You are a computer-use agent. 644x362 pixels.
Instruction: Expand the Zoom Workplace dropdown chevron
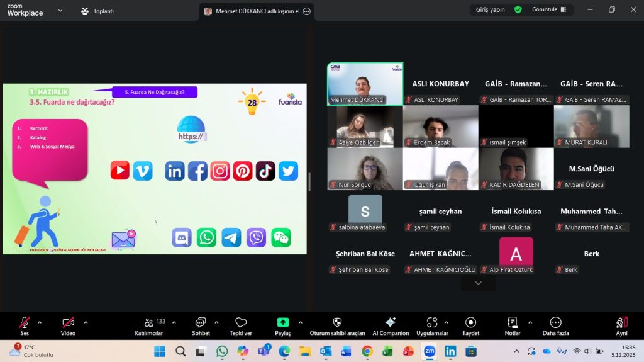pyautogui.click(x=60, y=11)
